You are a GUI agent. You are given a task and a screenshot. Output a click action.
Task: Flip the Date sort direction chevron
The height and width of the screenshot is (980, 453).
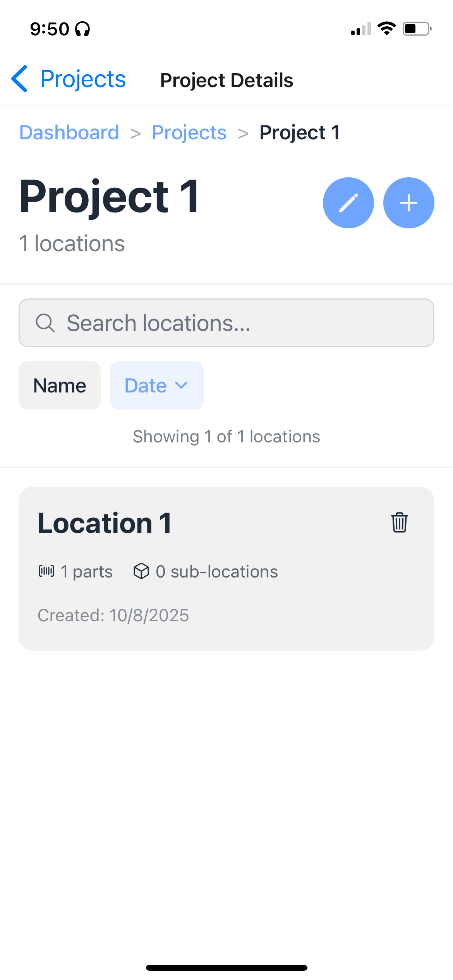coord(181,385)
